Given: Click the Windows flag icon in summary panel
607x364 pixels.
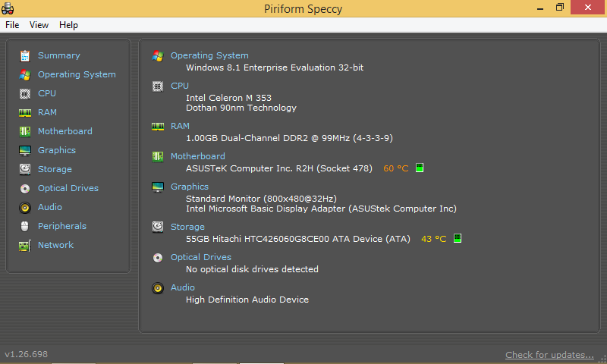Looking at the screenshot, I should [x=158, y=55].
